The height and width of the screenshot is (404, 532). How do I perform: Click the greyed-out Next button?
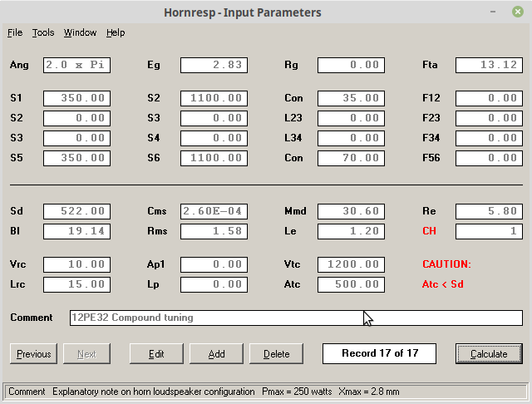click(86, 354)
